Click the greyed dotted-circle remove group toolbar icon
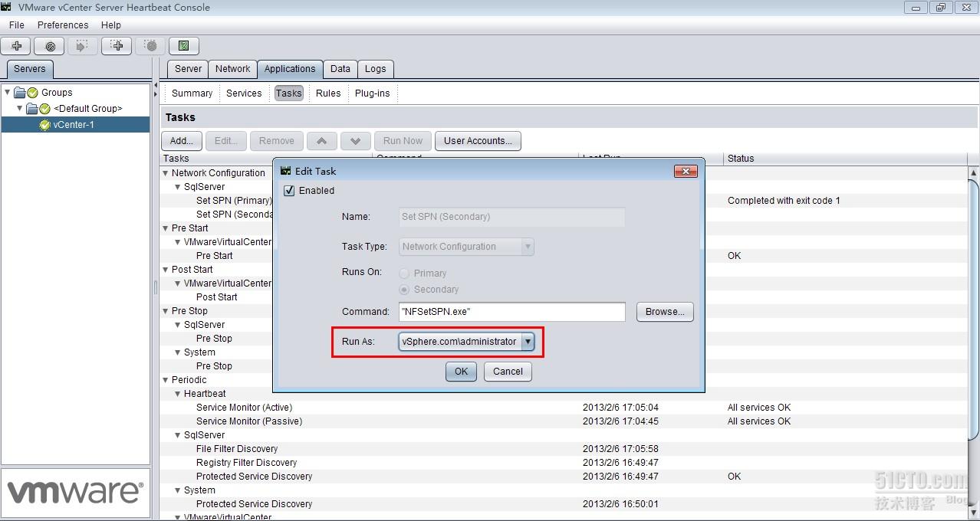Viewport: 980px width, 521px height. point(150,46)
